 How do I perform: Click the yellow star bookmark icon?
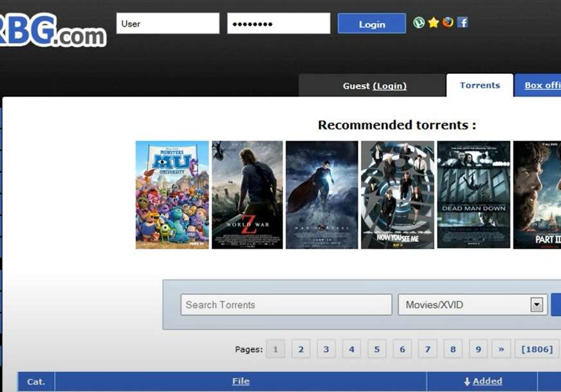pos(433,22)
